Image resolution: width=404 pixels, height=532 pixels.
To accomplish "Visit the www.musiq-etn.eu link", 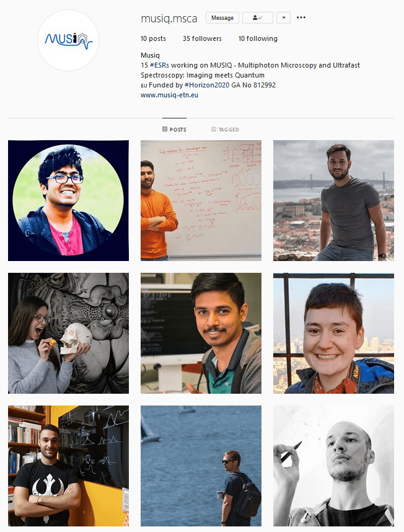I will [x=169, y=95].
